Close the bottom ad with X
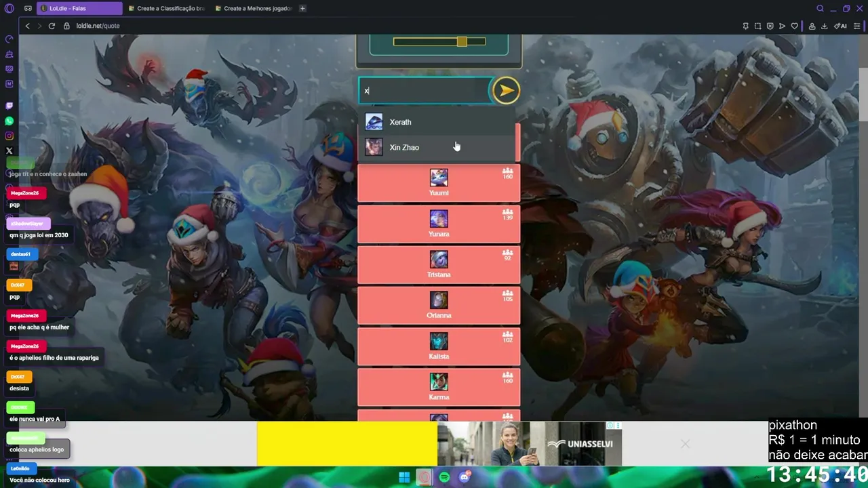Image resolution: width=868 pixels, height=488 pixels. (x=685, y=444)
